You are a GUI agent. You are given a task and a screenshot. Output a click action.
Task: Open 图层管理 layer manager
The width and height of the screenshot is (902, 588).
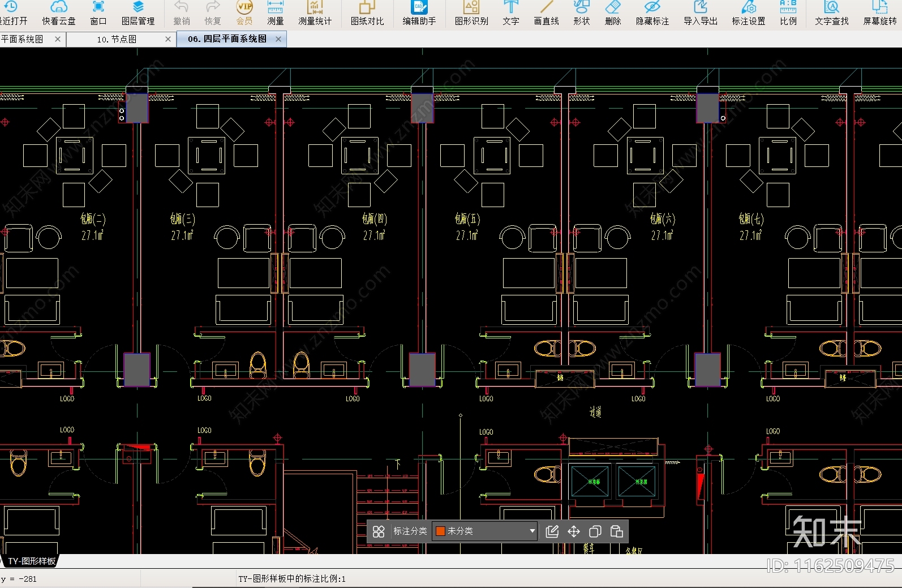[x=138, y=14]
